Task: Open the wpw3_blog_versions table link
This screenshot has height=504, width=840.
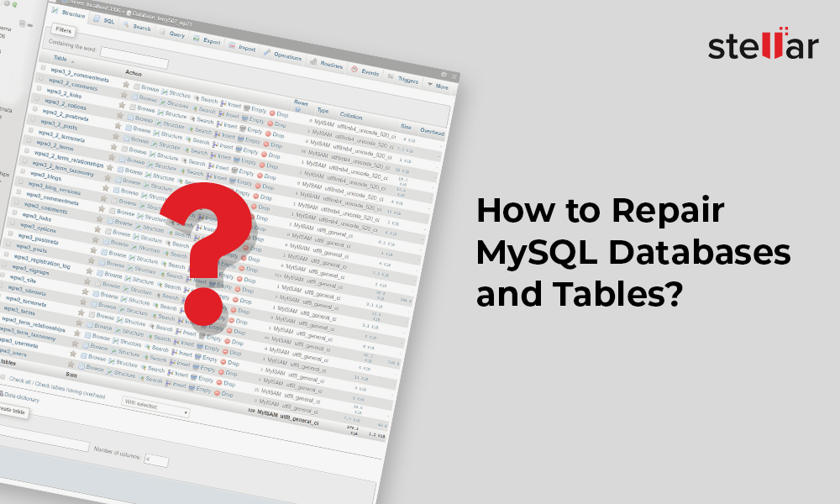Action: (x=54, y=189)
